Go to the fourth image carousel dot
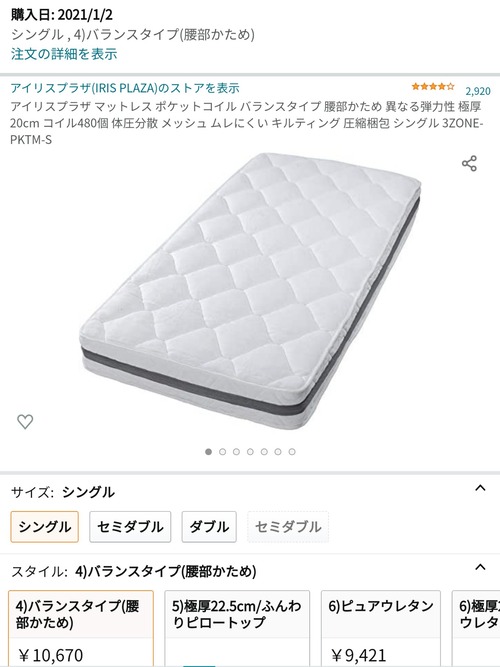The image size is (500, 667). pos(250,452)
